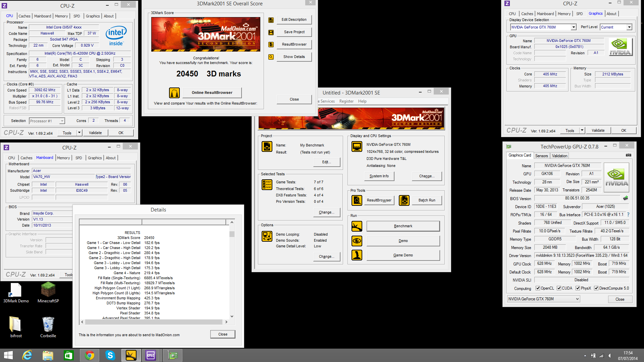Open the Windows Store taskbar icon

click(x=68, y=355)
